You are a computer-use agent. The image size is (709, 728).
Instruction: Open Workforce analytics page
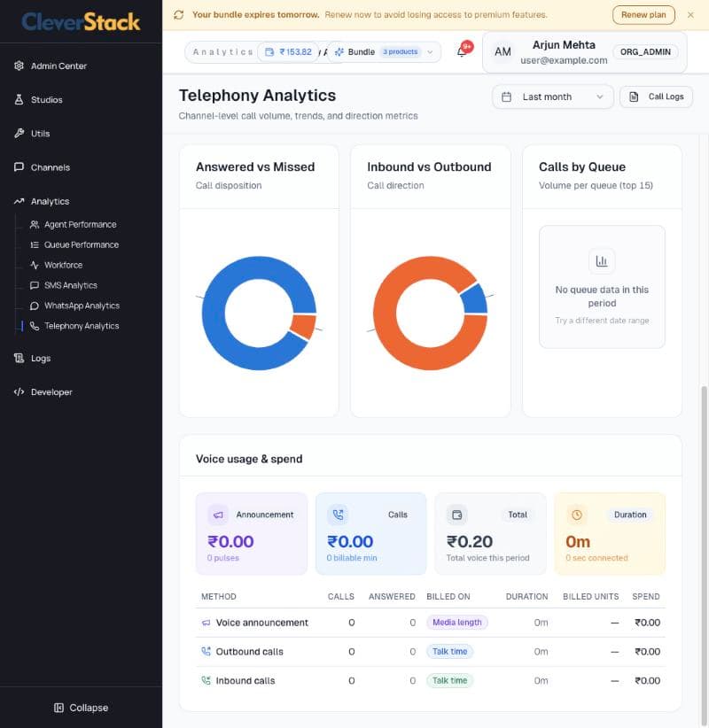tap(56, 265)
